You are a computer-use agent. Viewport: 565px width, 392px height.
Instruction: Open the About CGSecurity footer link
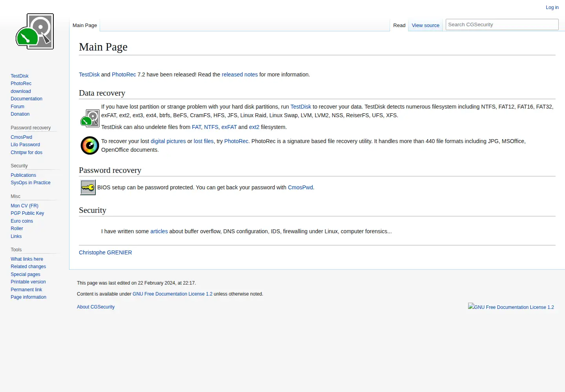(x=96, y=307)
